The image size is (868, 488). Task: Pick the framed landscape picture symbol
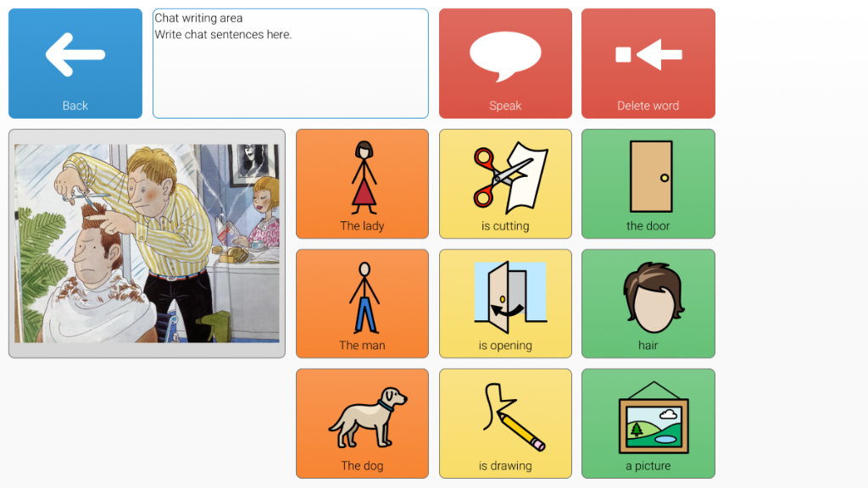click(x=654, y=418)
